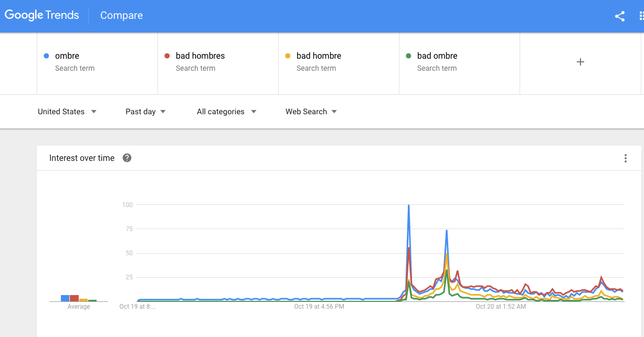Open the Web Search type dropdown

click(x=311, y=111)
